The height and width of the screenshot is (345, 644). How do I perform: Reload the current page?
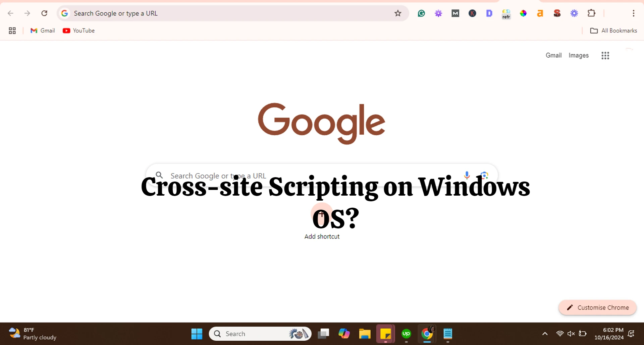44,13
